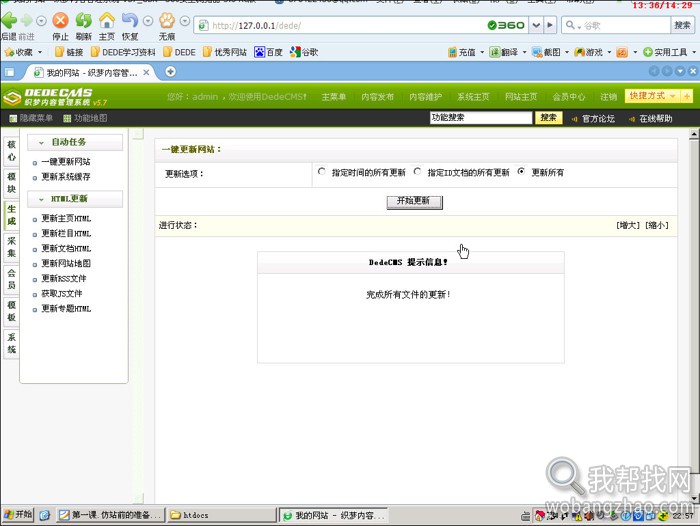Click the new tab plus icon
700x526 pixels.
[170, 71]
